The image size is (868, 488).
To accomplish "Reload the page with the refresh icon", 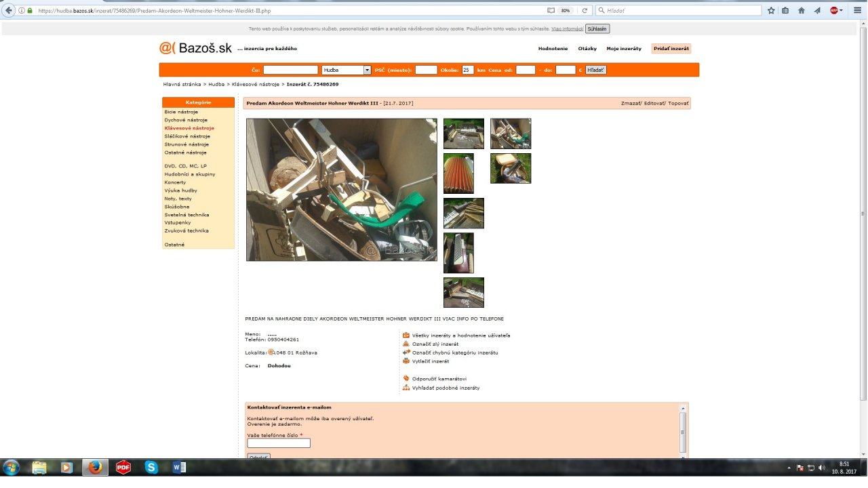I will click(x=585, y=11).
